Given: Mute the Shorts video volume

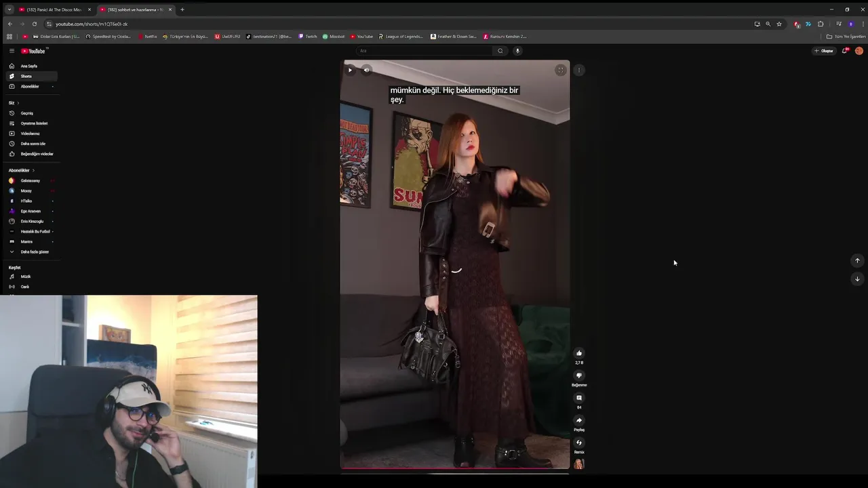Looking at the screenshot, I should [x=366, y=70].
